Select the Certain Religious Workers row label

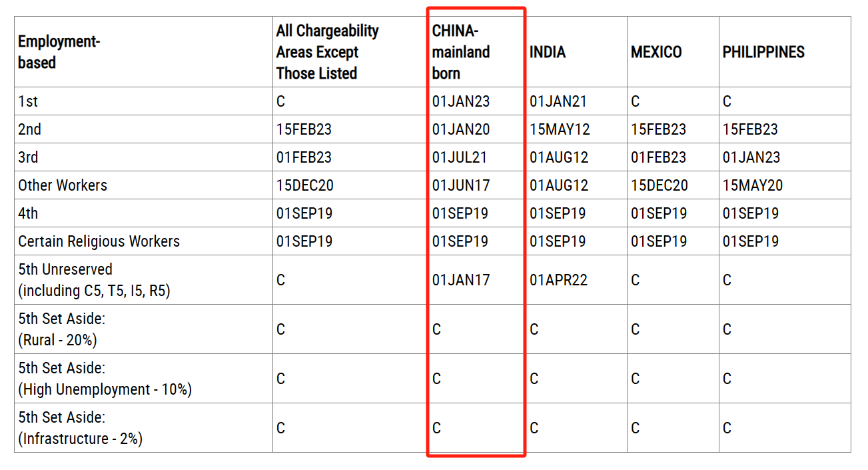(x=99, y=241)
